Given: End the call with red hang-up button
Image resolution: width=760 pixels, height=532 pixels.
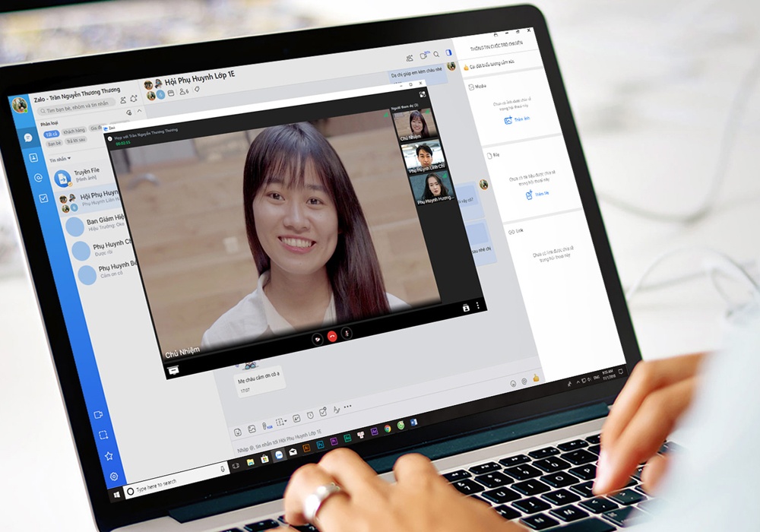Looking at the screenshot, I should click(331, 335).
